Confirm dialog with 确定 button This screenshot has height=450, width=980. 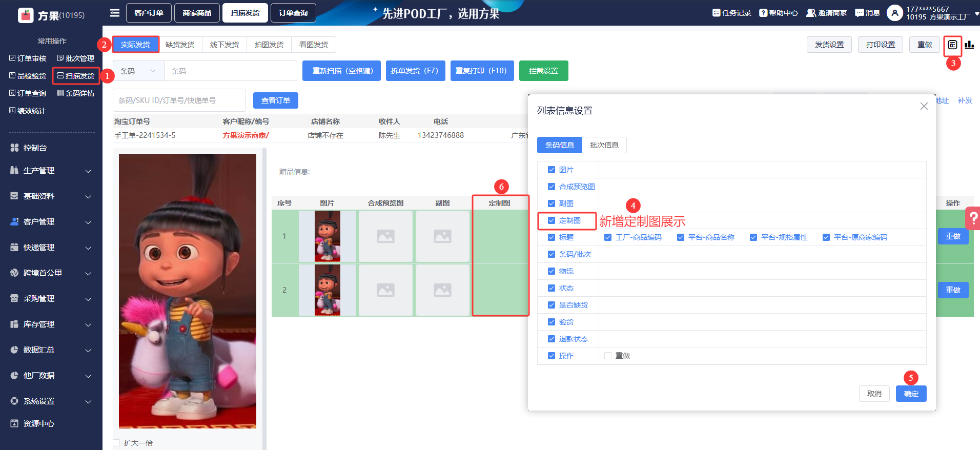point(911,394)
